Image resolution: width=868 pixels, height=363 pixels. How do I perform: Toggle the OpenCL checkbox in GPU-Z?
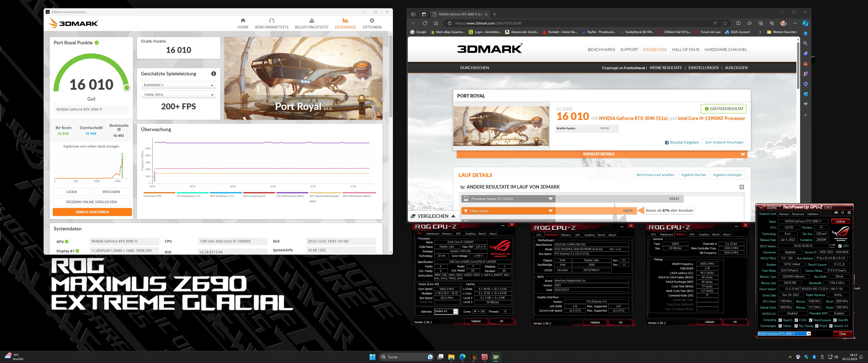click(x=780, y=320)
